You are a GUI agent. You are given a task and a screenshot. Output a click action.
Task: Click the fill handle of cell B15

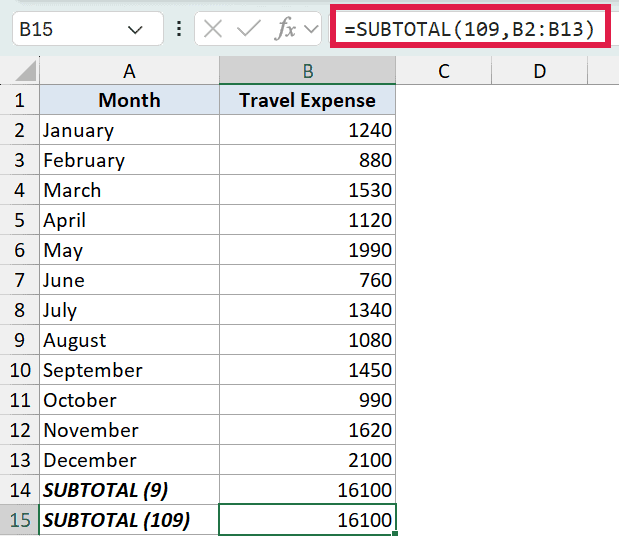point(395,534)
